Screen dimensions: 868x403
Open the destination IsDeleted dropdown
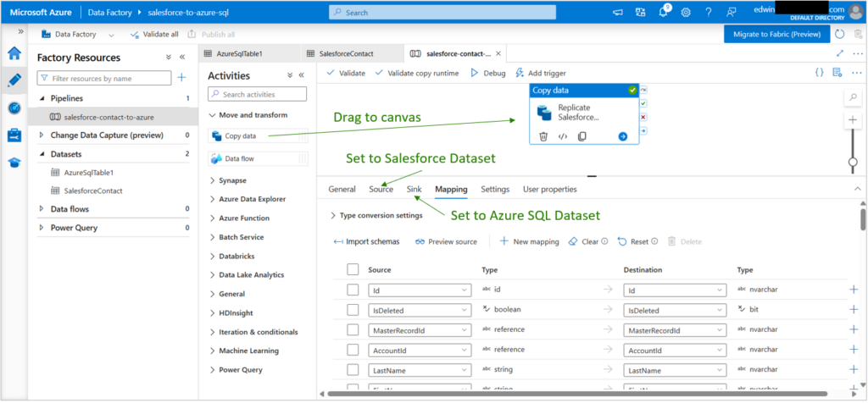675,310
